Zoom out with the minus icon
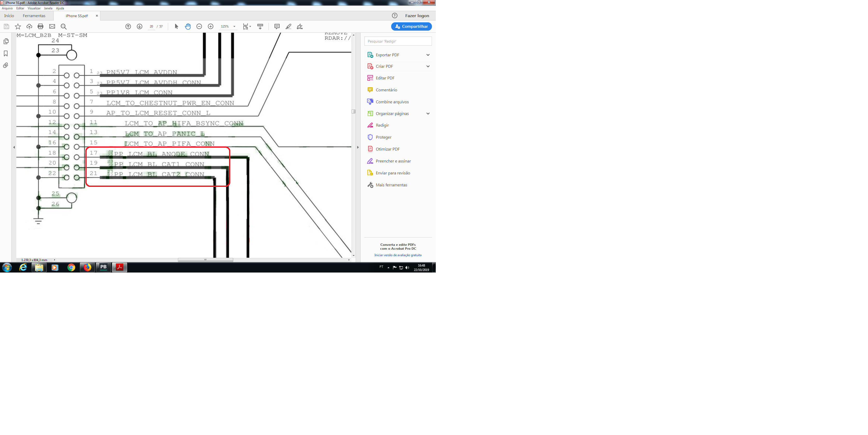 (199, 26)
